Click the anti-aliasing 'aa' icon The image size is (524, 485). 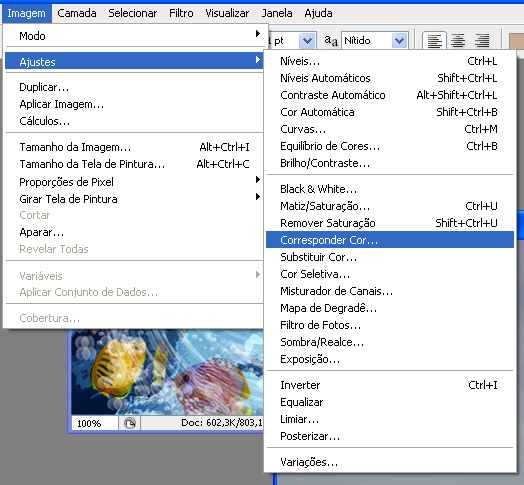point(331,41)
